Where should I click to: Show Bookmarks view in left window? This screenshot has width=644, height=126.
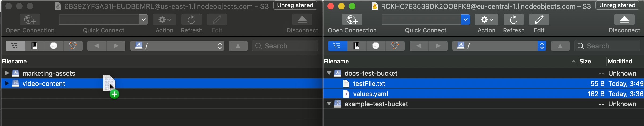[35, 46]
